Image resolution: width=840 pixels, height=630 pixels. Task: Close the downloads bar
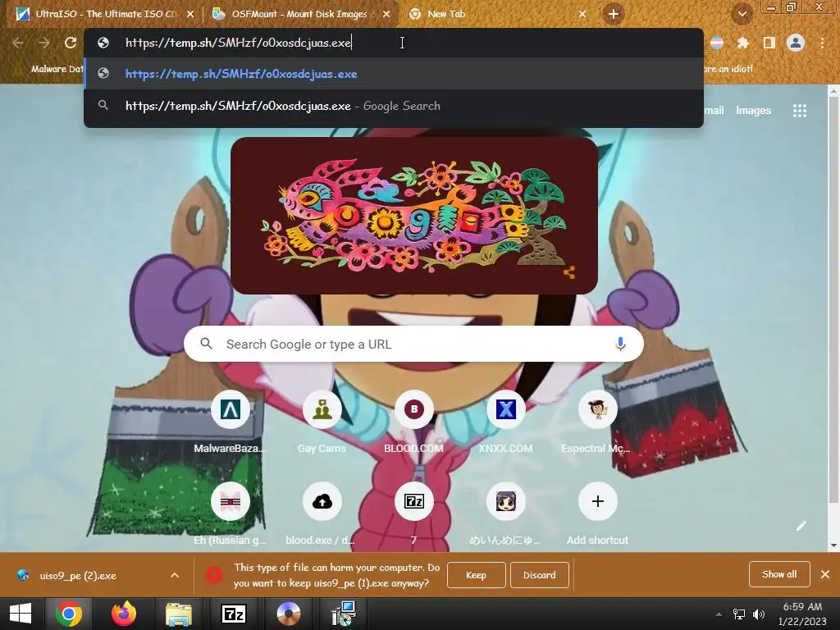(825, 574)
